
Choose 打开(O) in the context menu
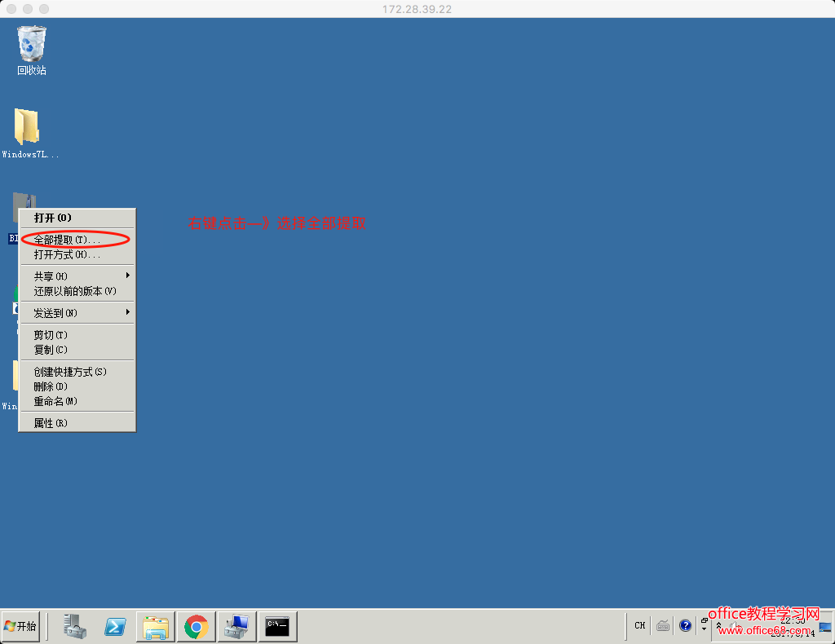point(77,218)
